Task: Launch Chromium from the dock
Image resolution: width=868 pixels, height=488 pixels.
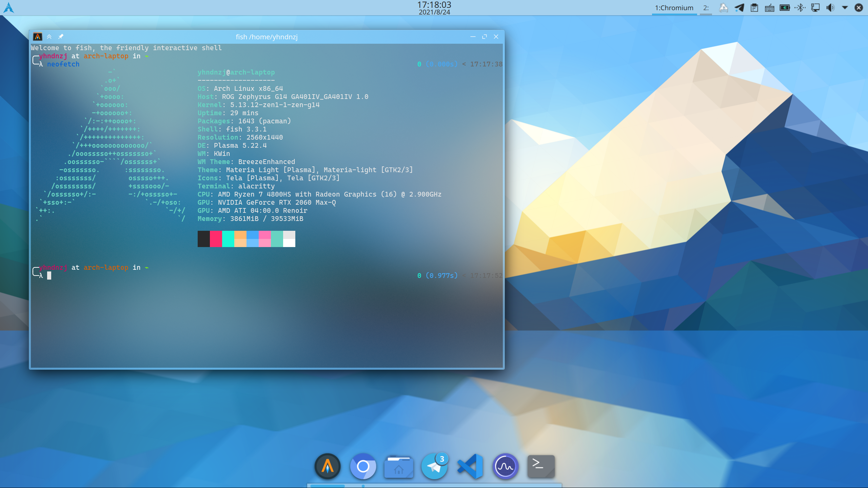Action: pos(363,466)
